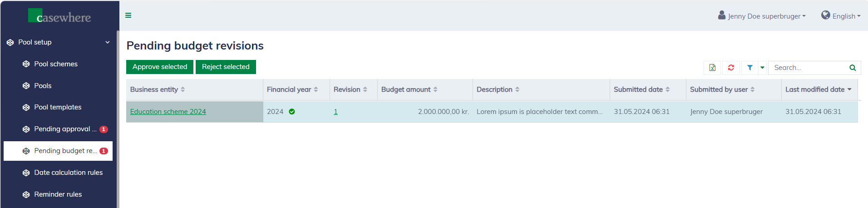Go to Date calculation rules
Screen dimensions: 868x208
(x=68, y=173)
